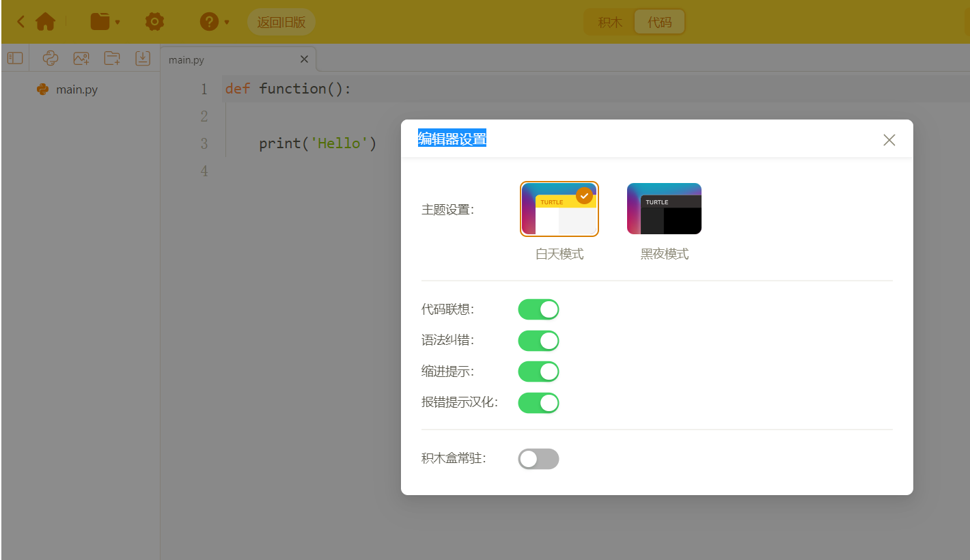This screenshot has width=970, height=560.
Task: Click the help question mark icon
Action: [209, 22]
